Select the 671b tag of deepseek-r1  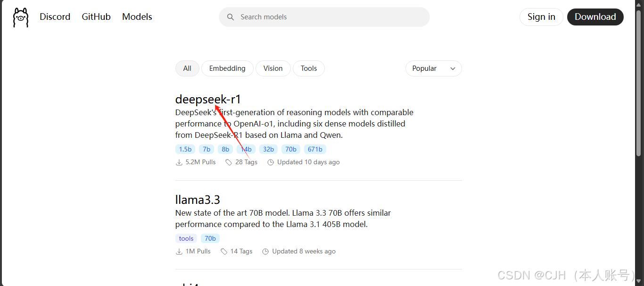[x=315, y=149]
